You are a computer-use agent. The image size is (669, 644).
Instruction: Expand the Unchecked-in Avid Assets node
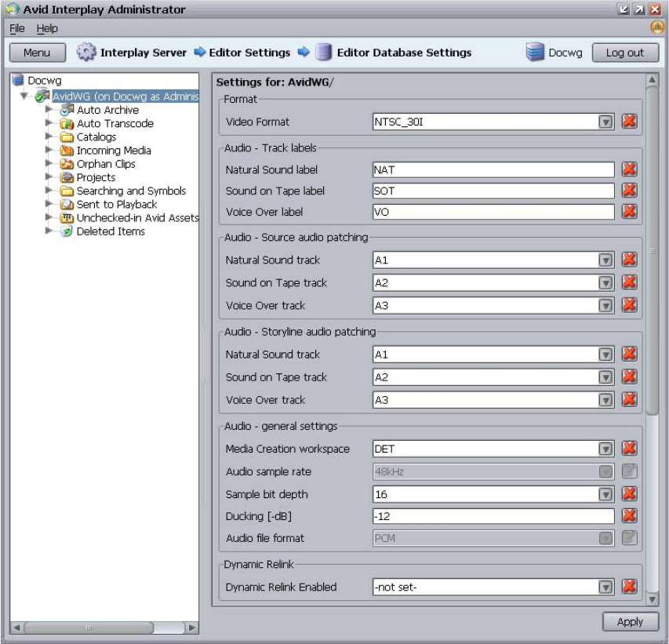[49, 217]
